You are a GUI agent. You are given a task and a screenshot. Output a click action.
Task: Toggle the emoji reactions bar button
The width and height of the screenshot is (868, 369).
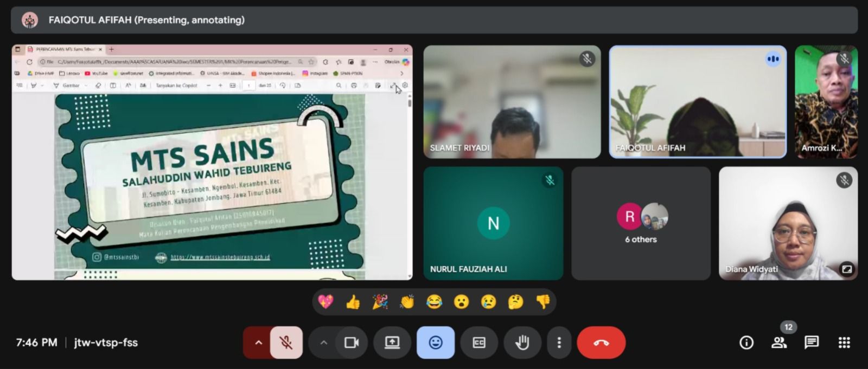[x=435, y=342]
